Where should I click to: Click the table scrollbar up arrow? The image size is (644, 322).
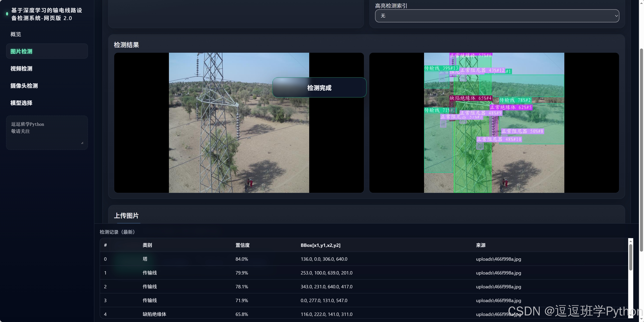(631, 241)
